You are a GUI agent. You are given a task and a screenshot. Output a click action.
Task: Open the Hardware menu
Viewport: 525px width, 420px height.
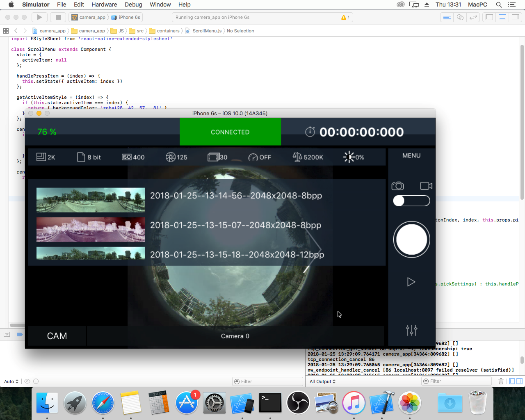tap(104, 5)
